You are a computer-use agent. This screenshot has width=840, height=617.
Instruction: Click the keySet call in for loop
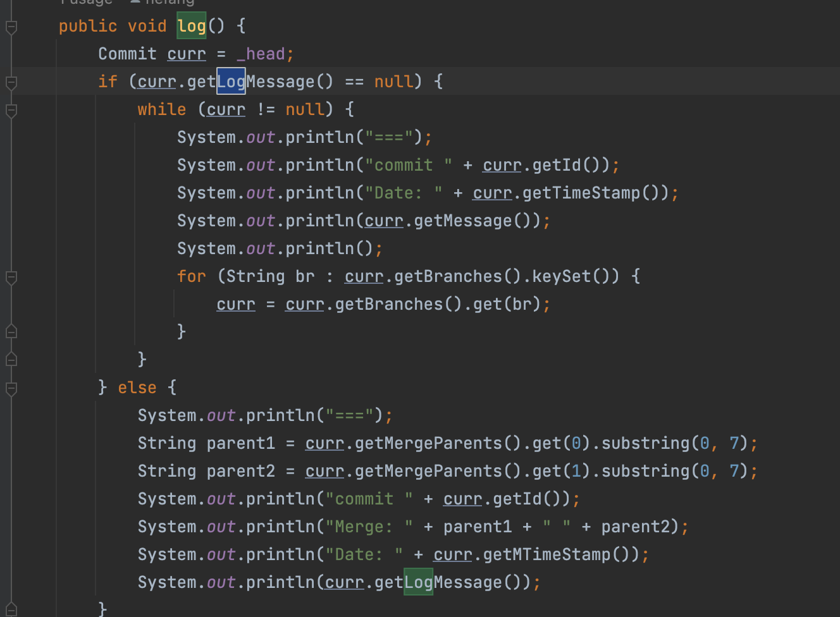click(560, 276)
